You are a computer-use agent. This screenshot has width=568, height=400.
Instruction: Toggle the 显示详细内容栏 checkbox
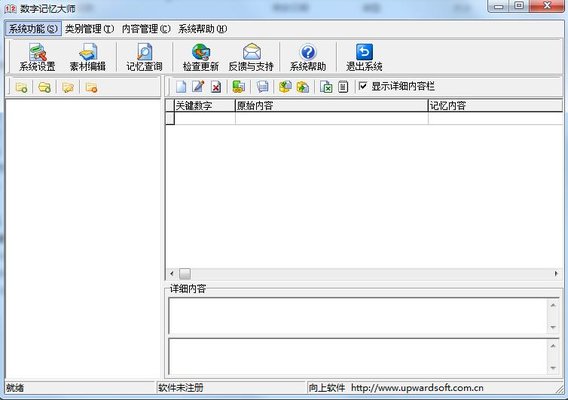tap(363, 86)
